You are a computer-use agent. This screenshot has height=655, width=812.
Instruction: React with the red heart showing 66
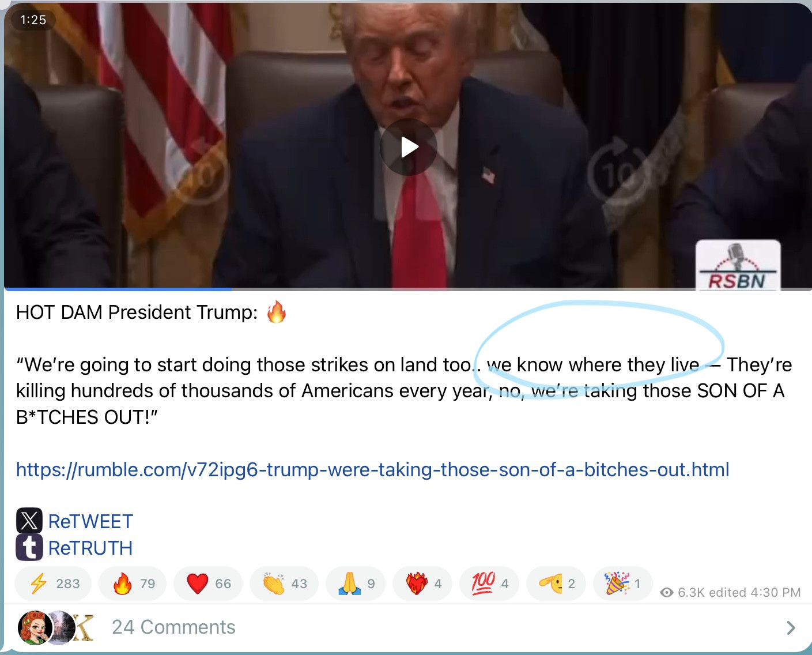click(x=208, y=584)
